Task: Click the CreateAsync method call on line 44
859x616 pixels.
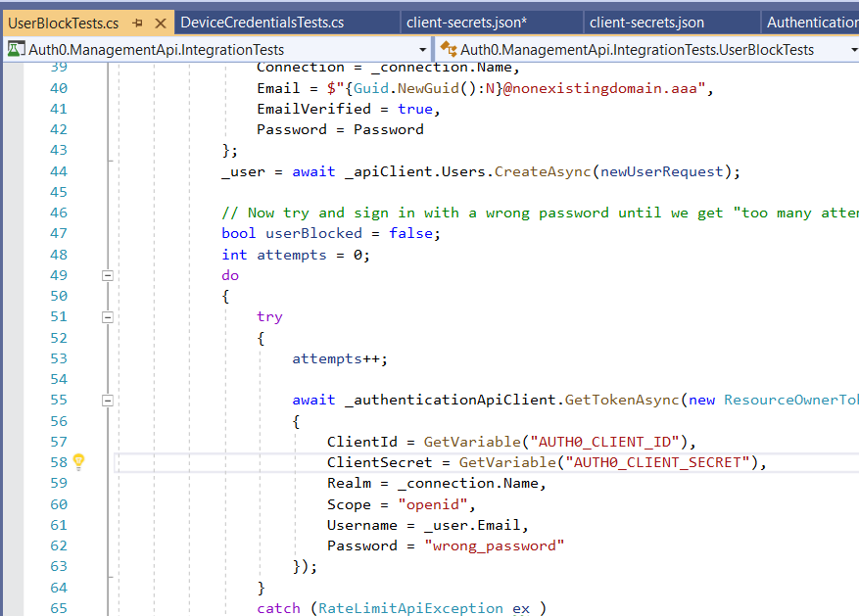Action: click(543, 171)
